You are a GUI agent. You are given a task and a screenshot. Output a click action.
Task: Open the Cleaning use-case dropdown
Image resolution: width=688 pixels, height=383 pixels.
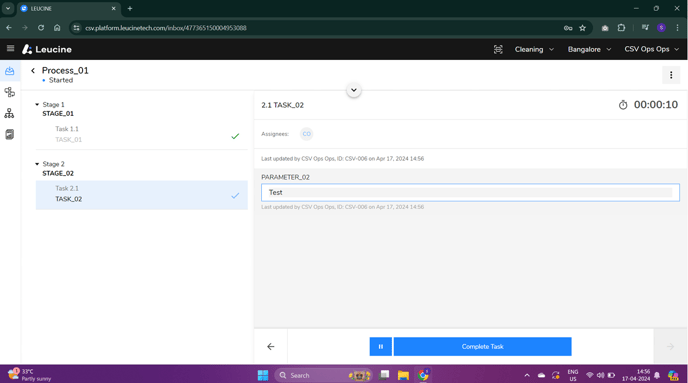click(x=534, y=49)
